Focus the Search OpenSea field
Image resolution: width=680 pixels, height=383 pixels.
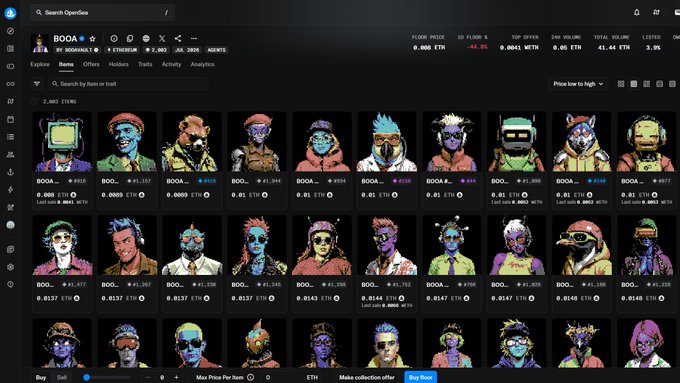pos(102,13)
